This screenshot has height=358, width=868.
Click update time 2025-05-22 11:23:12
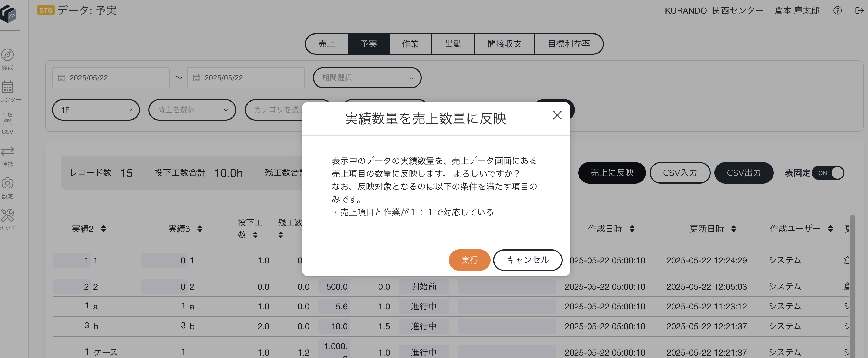[707, 307]
